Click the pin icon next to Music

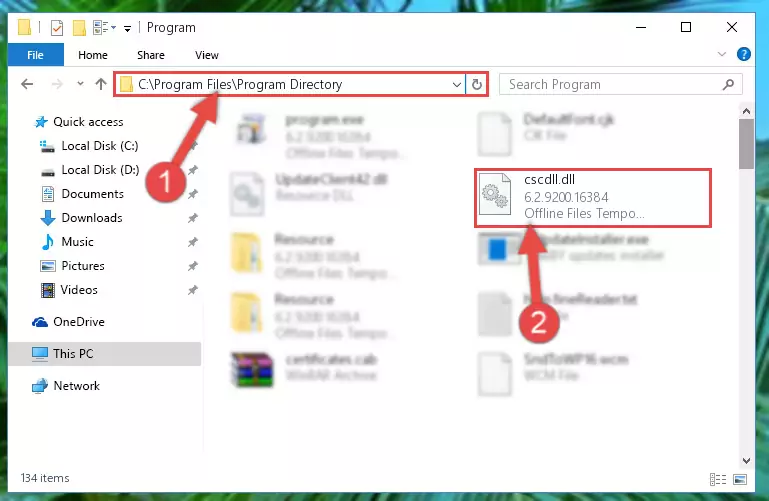tap(193, 242)
